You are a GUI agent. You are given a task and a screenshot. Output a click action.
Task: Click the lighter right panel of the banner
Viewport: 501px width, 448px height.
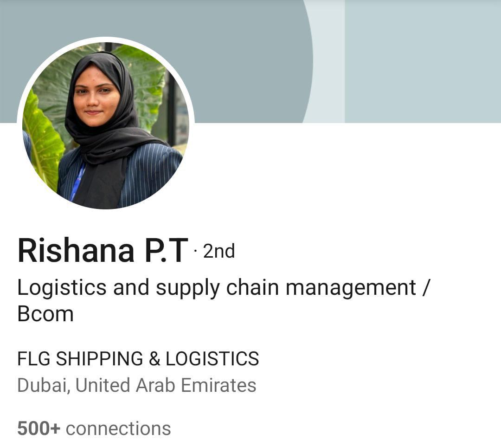[x=423, y=61]
